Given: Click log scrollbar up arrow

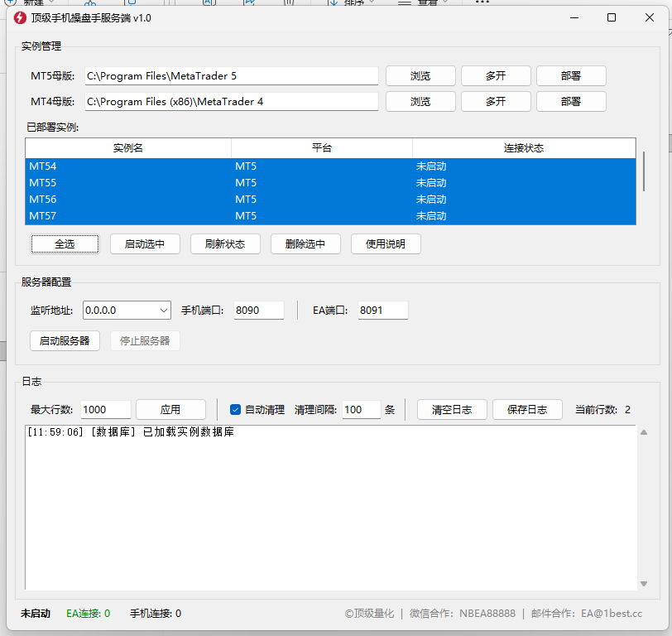Looking at the screenshot, I should pos(644,432).
